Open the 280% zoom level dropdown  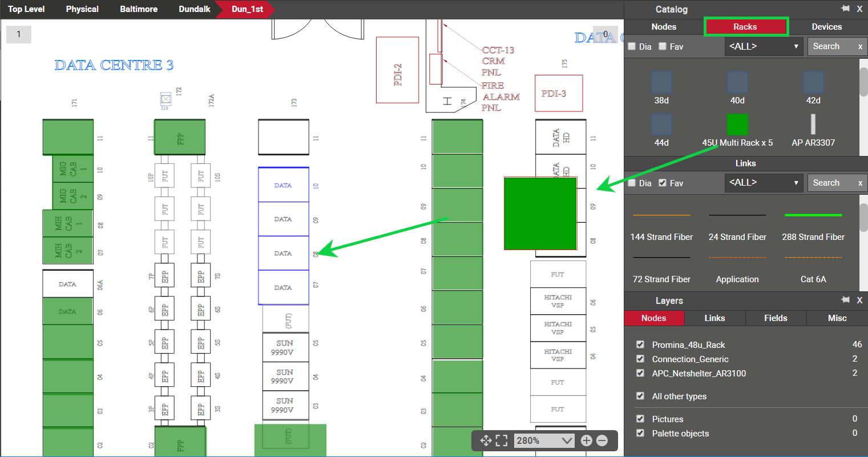tap(566, 440)
